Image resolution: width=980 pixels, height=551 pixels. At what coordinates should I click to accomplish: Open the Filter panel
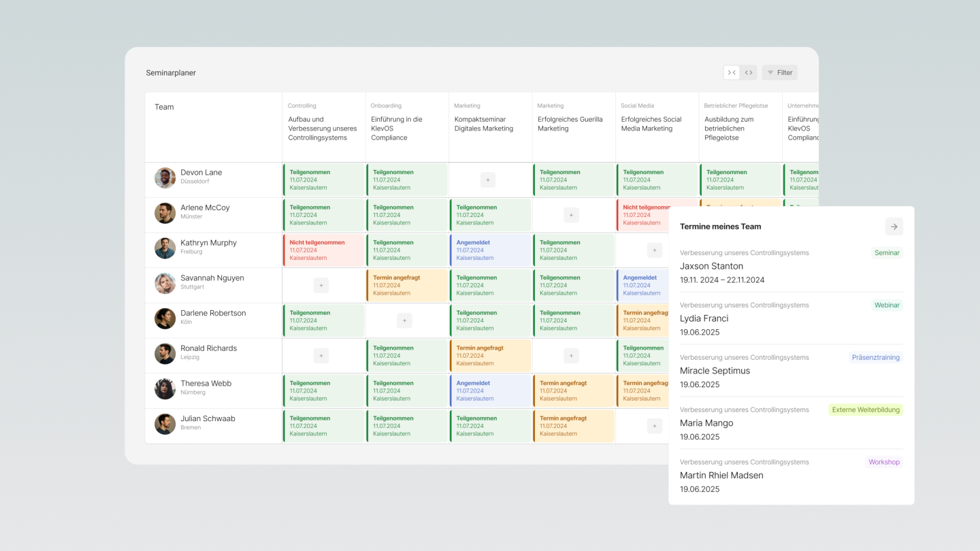click(779, 72)
